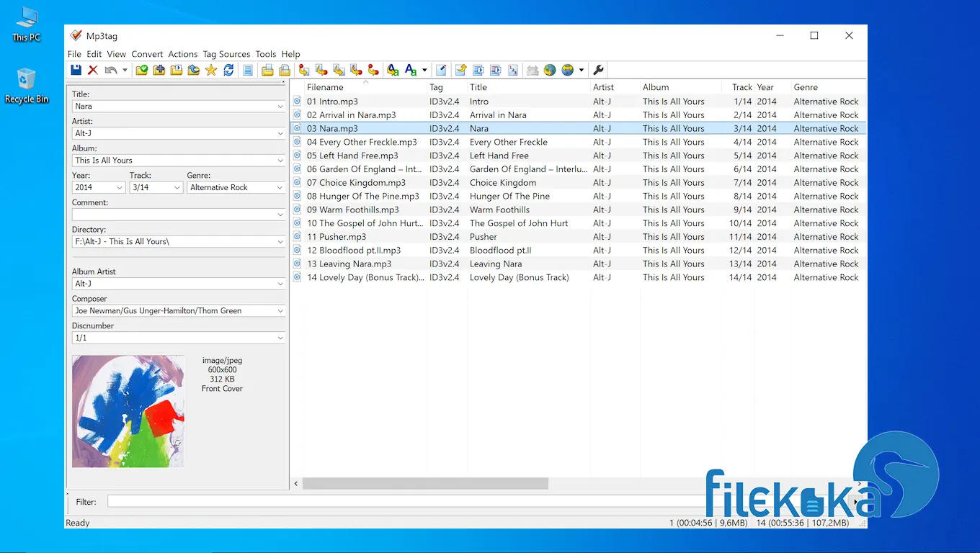This screenshot has height=553, width=980.
Task: Sort by the Tag column header
Action: (447, 87)
